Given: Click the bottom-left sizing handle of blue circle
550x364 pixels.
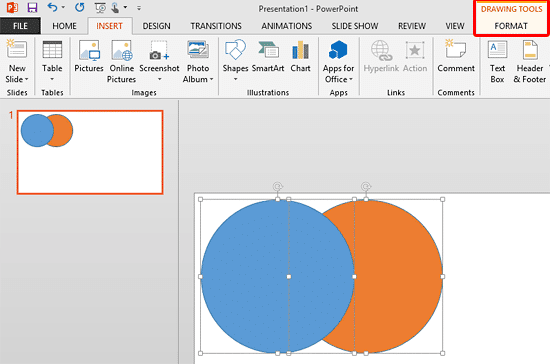Looking at the screenshot, I should point(201,353).
